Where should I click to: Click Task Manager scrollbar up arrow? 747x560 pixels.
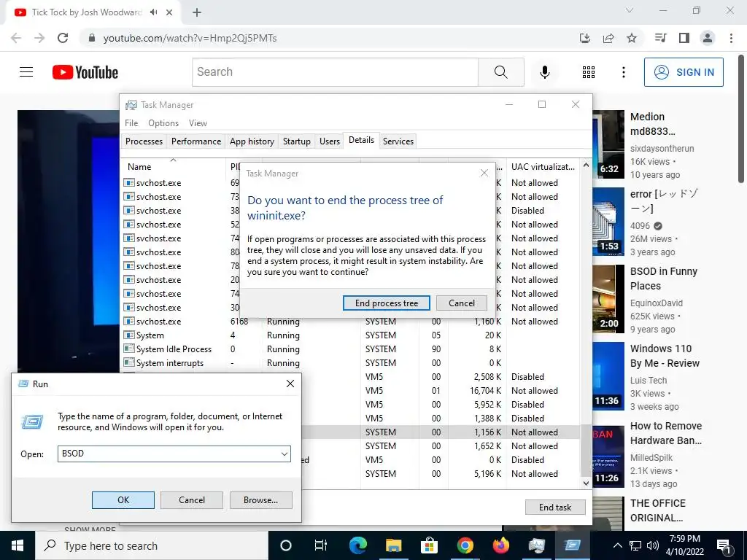tap(586, 166)
